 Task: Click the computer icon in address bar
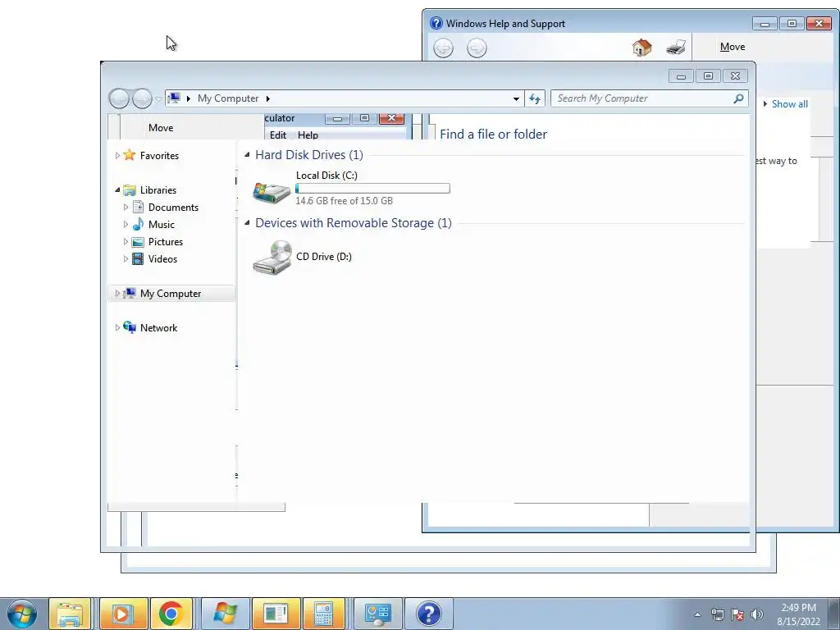(174, 98)
